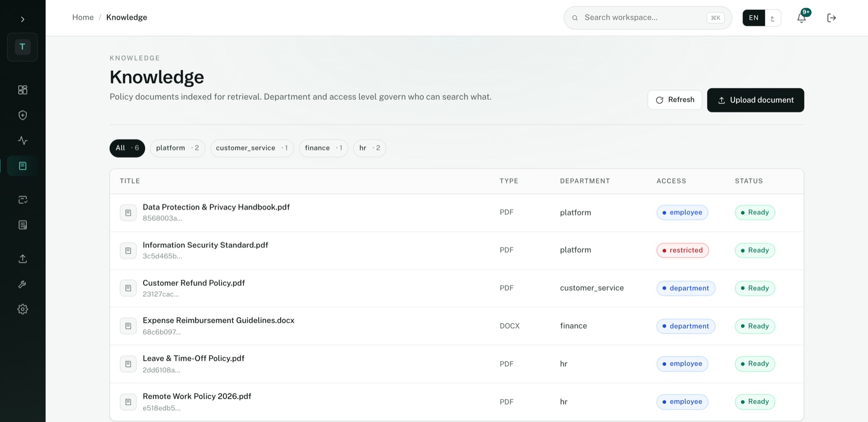Image resolution: width=868 pixels, height=422 pixels.
Task: Click the file icon for Remote Work Policy 2026
Action: [x=128, y=402]
